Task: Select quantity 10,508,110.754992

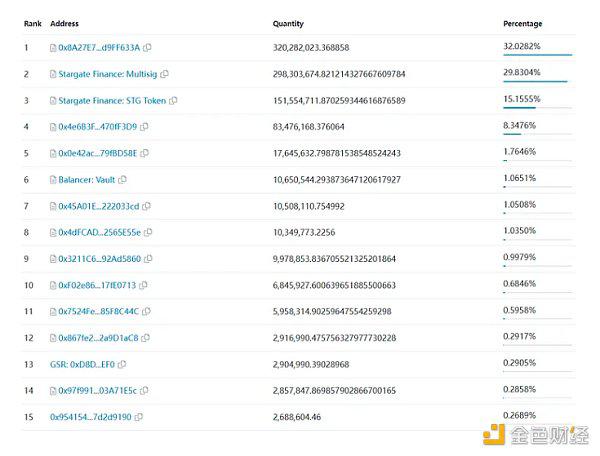Action: click(x=308, y=206)
